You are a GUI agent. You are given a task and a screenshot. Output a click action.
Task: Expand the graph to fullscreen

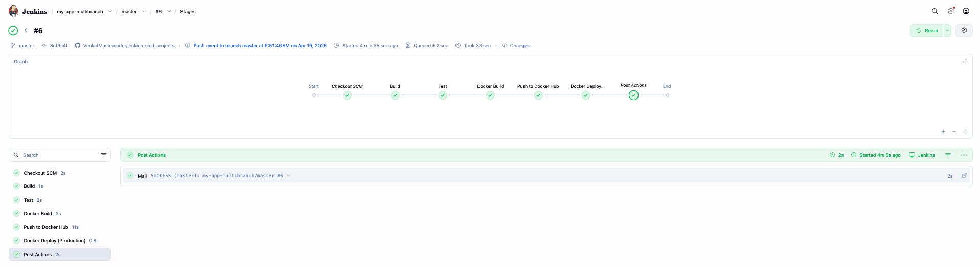(x=965, y=62)
